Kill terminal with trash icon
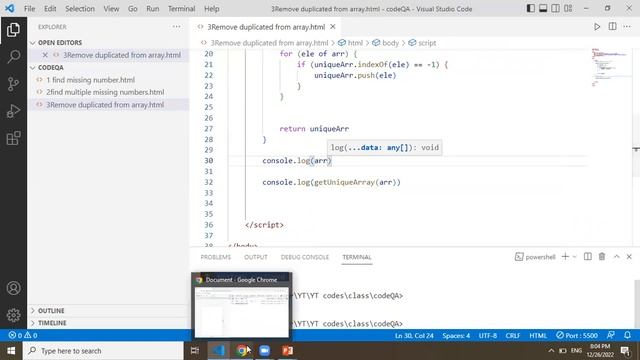Screen dimensions: 640x360 point(602,256)
